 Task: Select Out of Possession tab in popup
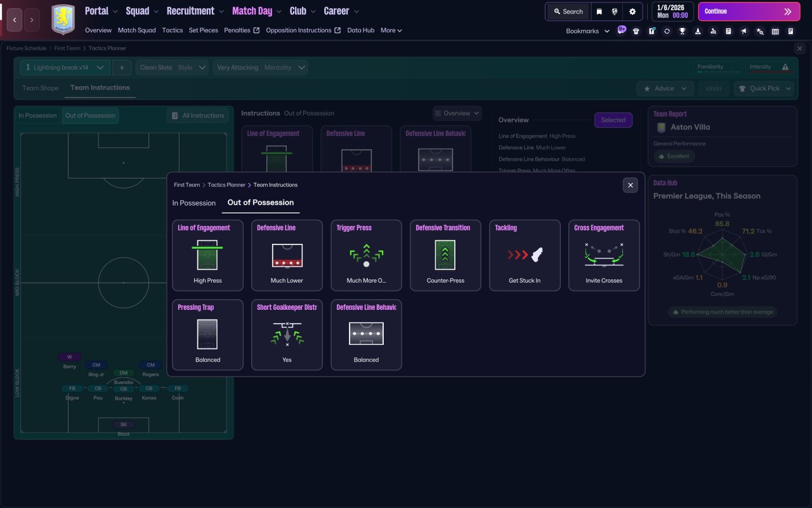click(261, 203)
